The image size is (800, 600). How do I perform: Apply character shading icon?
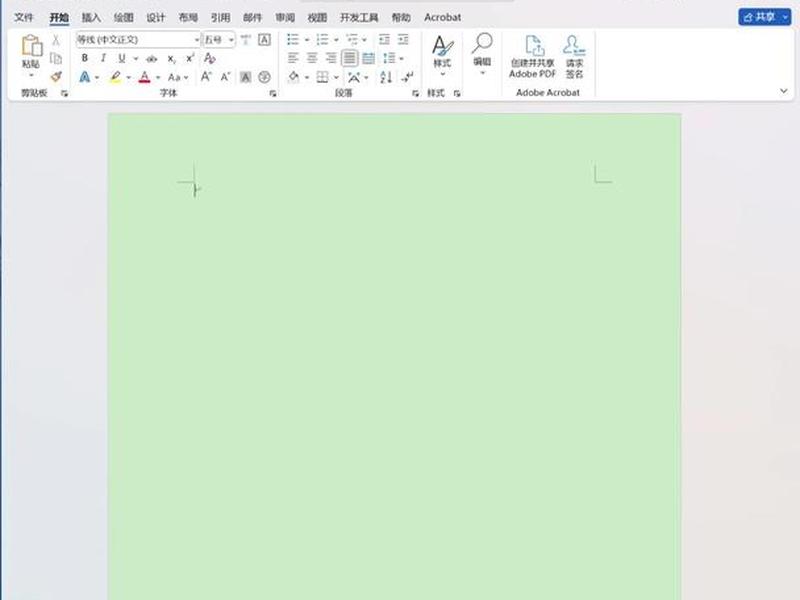(245, 77)
